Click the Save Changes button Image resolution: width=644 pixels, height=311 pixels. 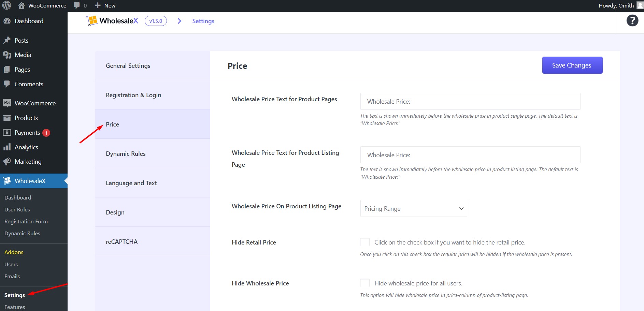[x=572, y=65]
